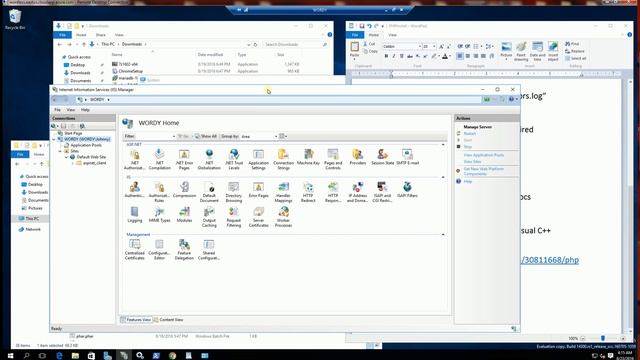The image size is (640, 360).
Task: Open .NET Trust Levels feature
Action: [x=234, y=159]
